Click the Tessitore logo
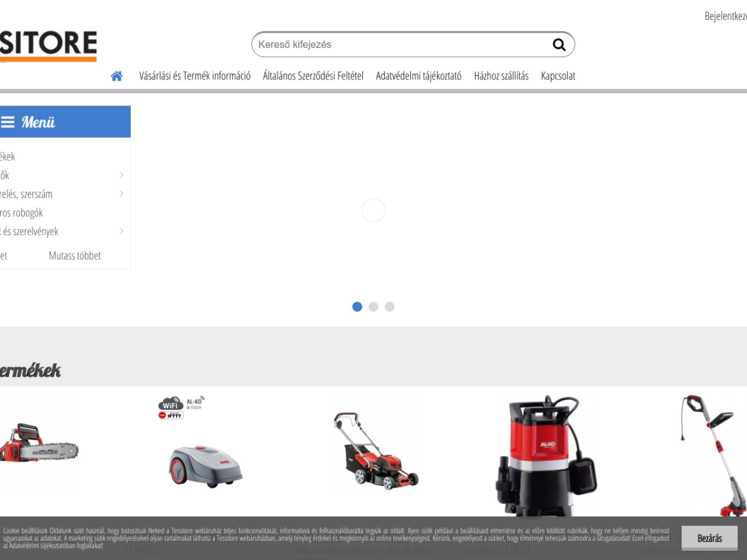This screenshot has height=560, width=747. pos(48,44)
